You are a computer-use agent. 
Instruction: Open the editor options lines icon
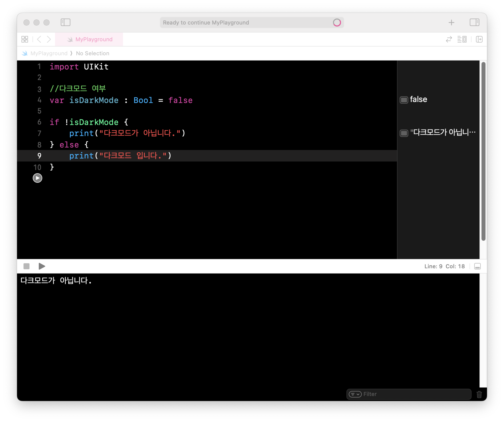click(462, 39)
